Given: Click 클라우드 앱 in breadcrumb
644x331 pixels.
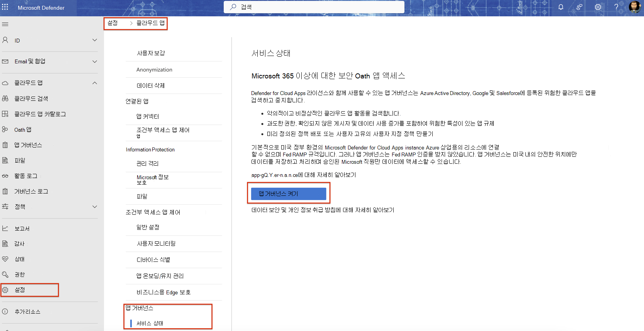Looking at the screenshot, I should click(x=150, y=23).
